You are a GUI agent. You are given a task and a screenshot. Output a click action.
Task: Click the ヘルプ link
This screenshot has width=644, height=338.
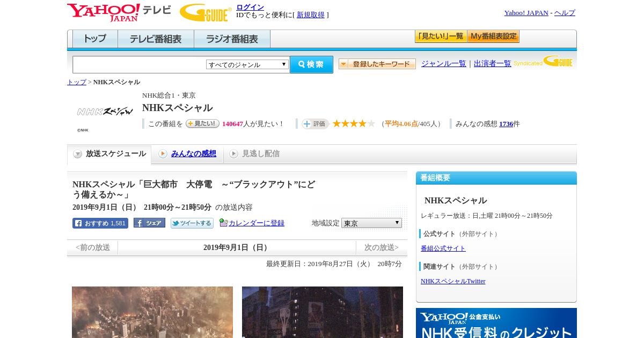pyautogui.click(x=565, y=13)
